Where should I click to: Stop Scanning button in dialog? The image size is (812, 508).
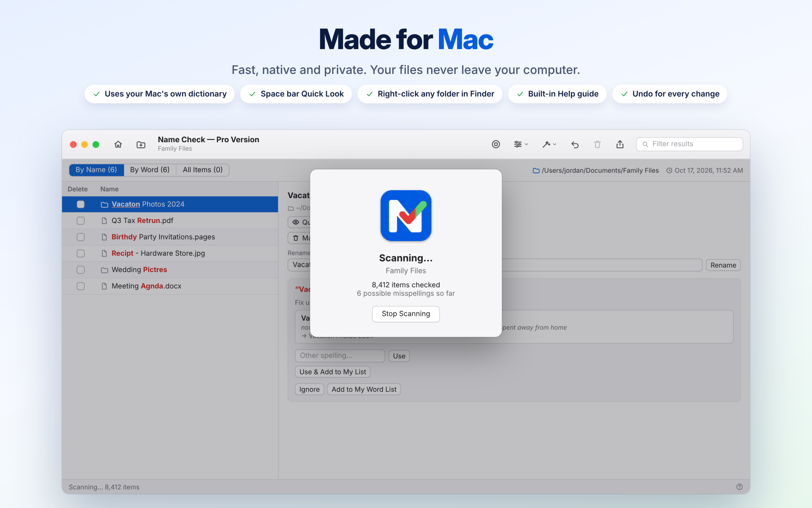406,314
